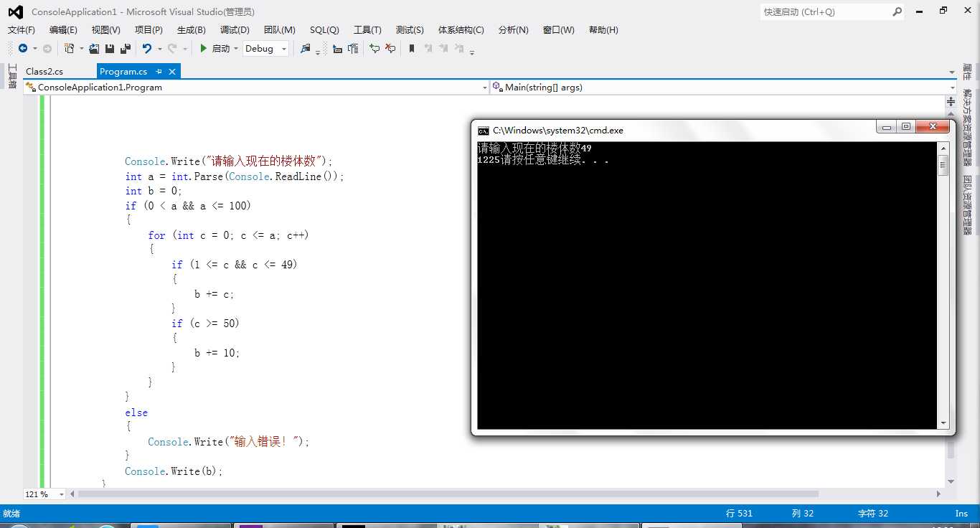This screenshot has height=528, width=980.
Task: Click the Navigate Forward arrow icon
Action: click(x=47, y=48)
